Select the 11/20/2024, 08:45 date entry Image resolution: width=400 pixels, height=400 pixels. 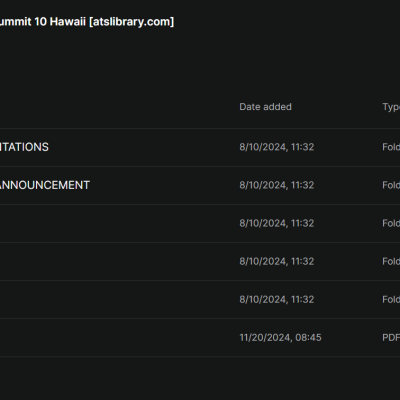point(280,337)
